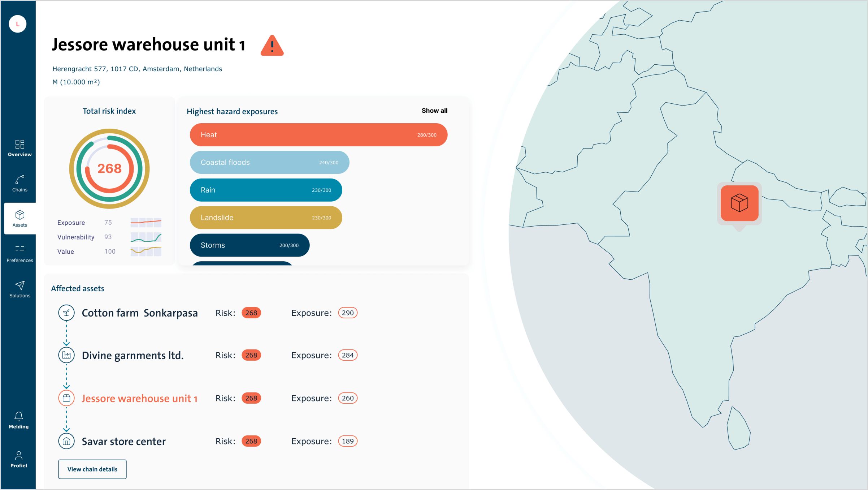The height and width of the screenshot is (490, 868).
Task: Click the Cotton farm plant icon
Action: point(66,313)
